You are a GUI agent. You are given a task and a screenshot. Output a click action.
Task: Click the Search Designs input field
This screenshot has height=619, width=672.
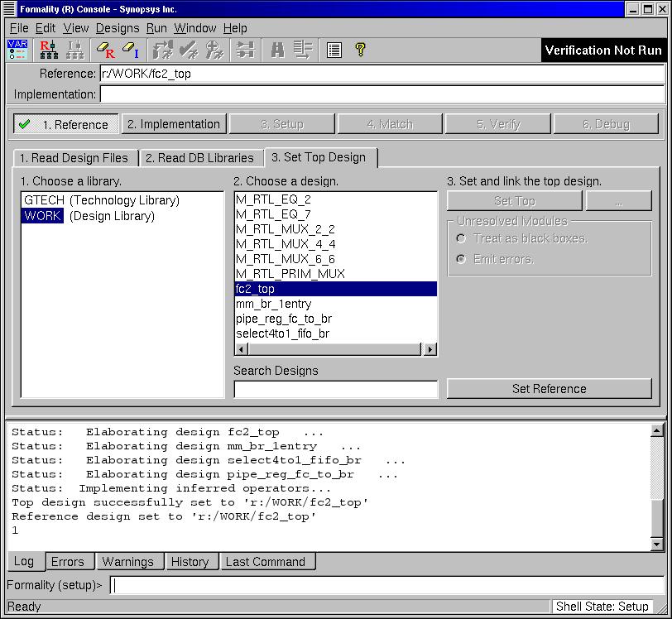tap(336, 389)
